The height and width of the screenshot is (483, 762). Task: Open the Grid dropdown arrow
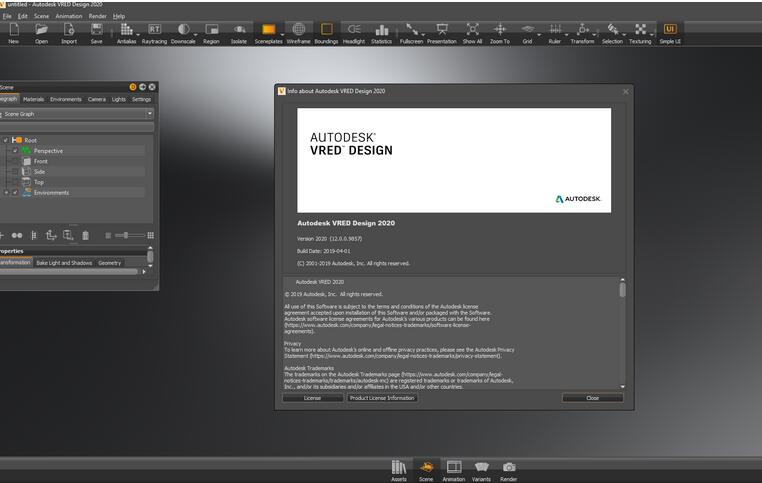[539, 35]
